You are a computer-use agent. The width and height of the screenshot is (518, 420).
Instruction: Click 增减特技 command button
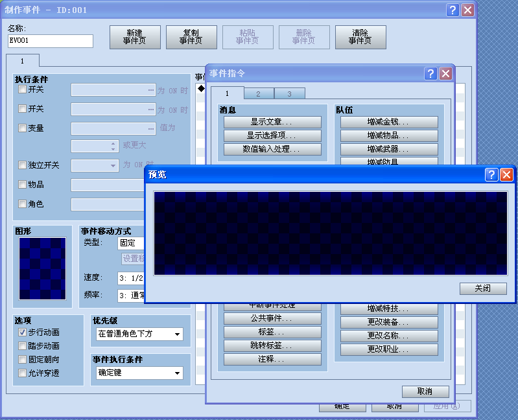click(389, 309)
